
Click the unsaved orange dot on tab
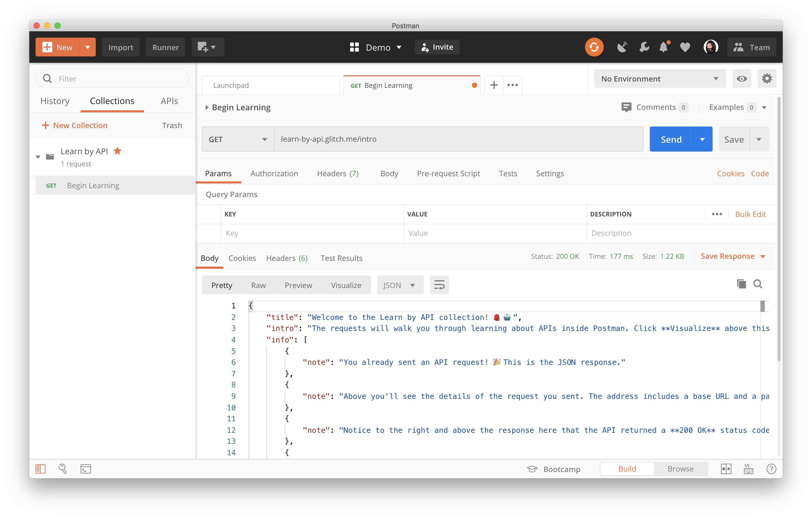click(x=474, y=85)
